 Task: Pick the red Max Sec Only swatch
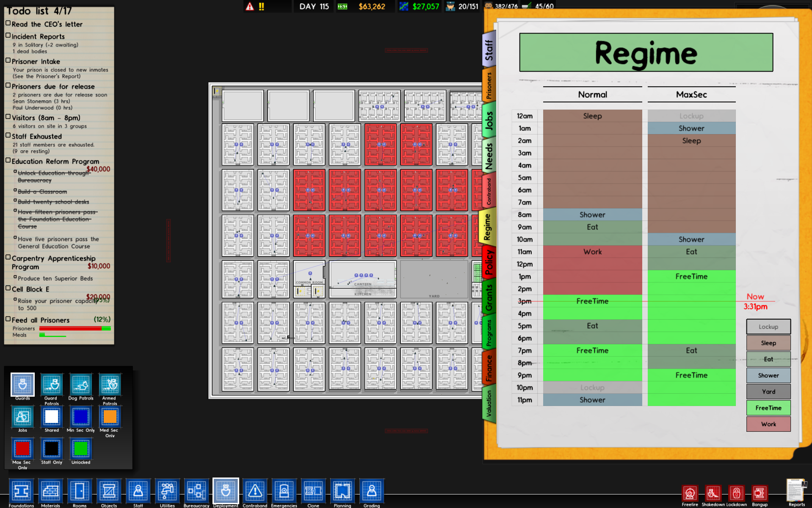22,449
